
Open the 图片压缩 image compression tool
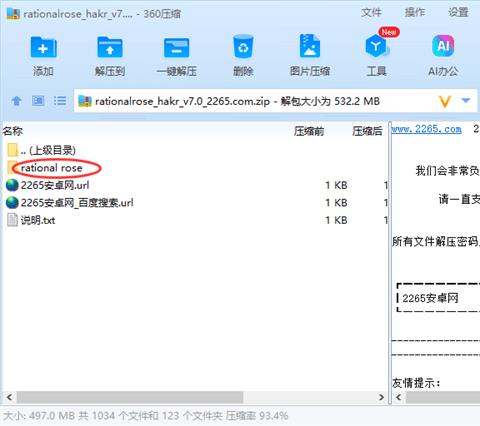tap(310, 46)
